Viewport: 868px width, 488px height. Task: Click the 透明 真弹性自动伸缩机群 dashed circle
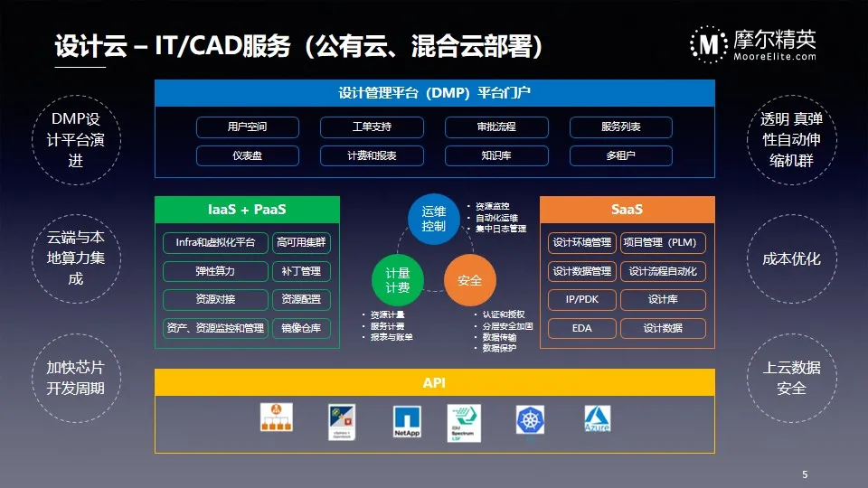coord(792,139)
